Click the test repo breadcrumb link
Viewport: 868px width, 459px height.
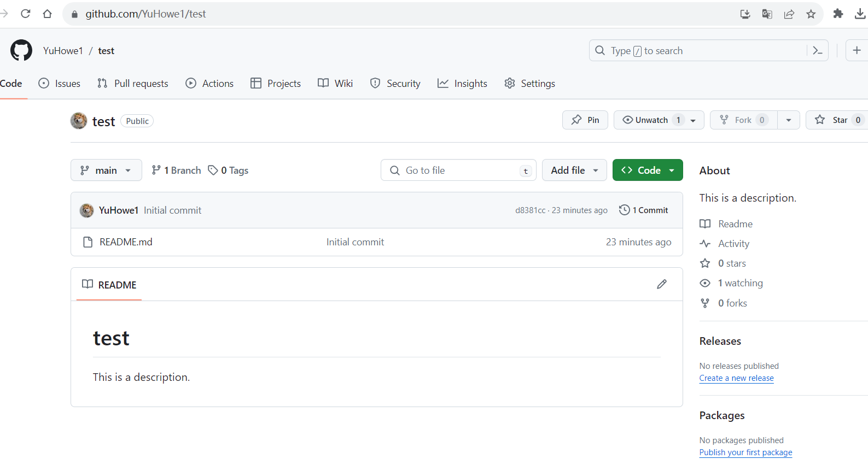point(106,51)
